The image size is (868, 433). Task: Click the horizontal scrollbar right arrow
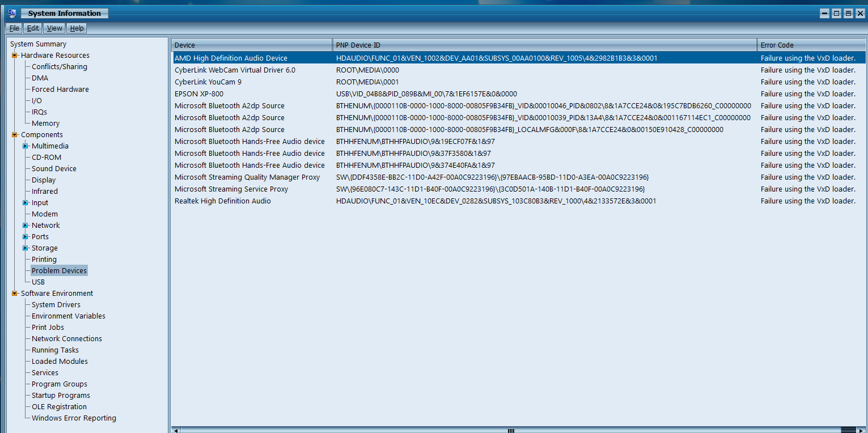click(861, 430)
